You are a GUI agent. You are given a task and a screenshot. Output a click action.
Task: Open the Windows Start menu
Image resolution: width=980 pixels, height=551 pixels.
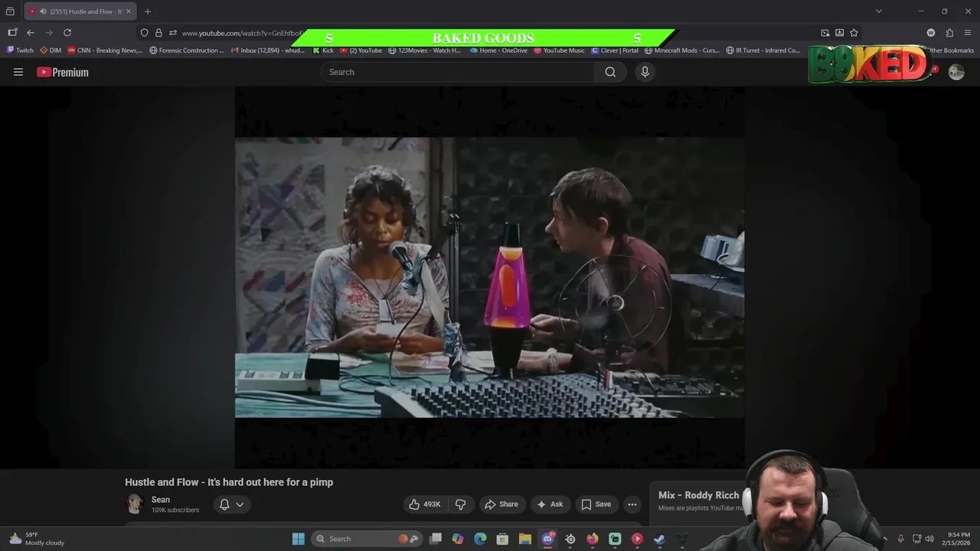click(x=299, y=539)
